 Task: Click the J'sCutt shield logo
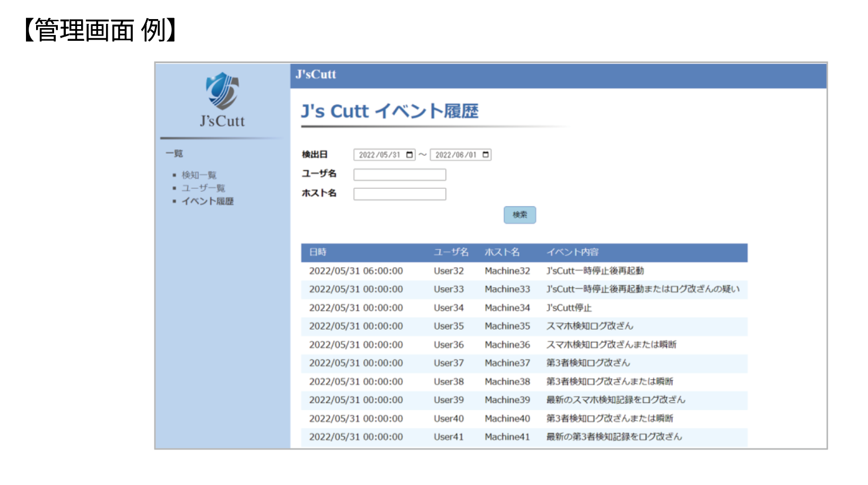(222, 91)
